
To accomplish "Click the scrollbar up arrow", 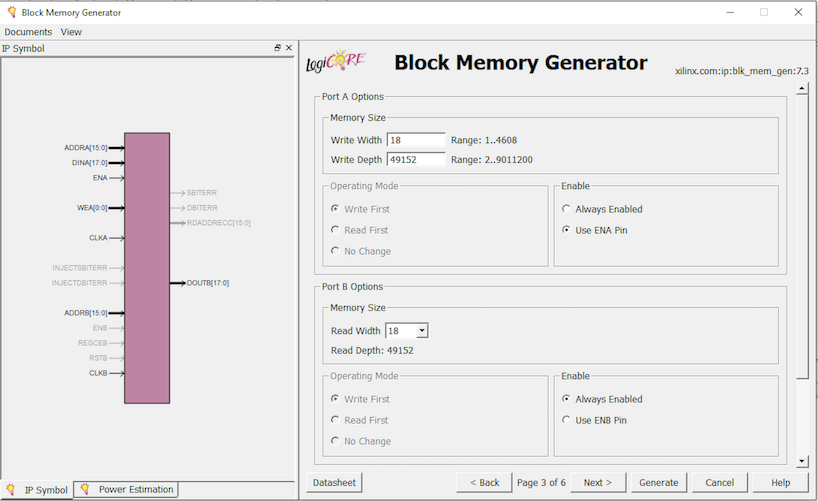I will click(x=802, y=89).
